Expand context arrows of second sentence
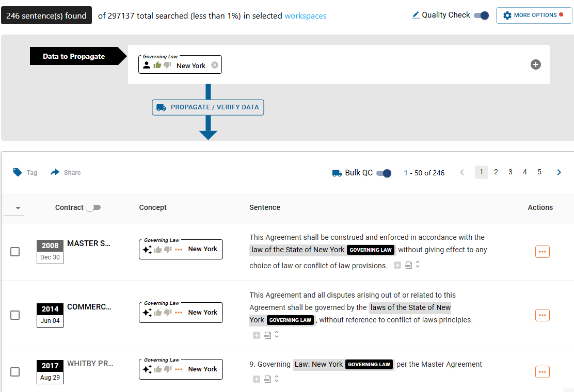Viewport: 574px width, 392px height. tap(277, 335)
